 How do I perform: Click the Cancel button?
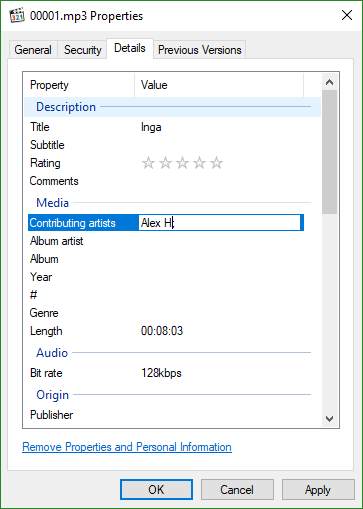pyautogui.click(x=237, y=490)
